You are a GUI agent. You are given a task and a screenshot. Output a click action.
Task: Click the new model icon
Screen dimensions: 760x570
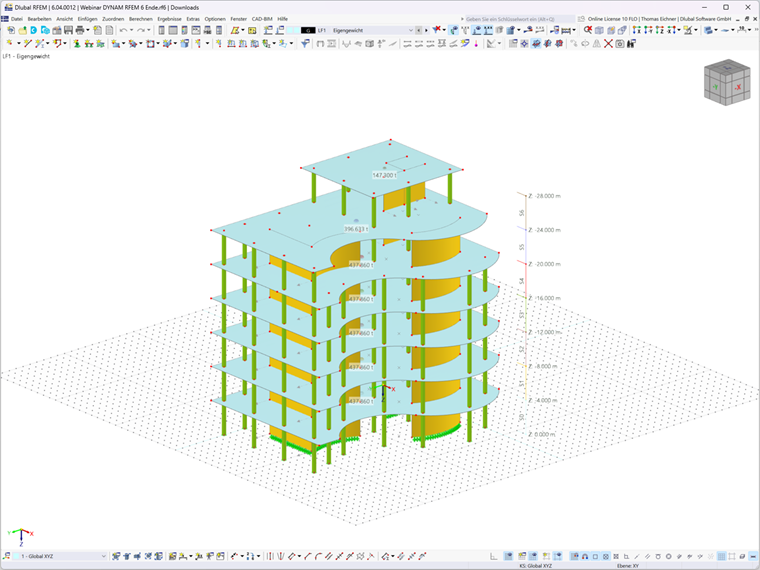(x=11, y=30)
